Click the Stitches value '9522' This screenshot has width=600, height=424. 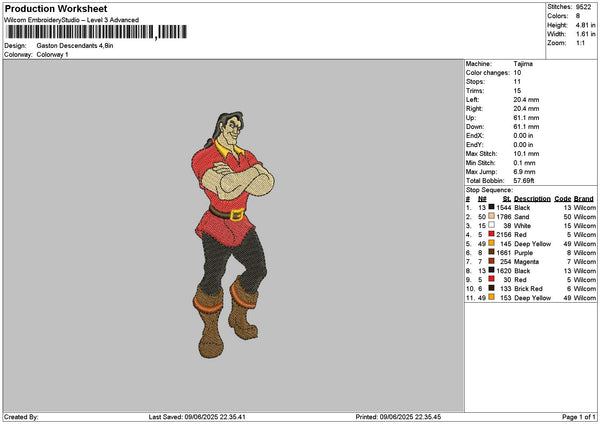point(583,7)
